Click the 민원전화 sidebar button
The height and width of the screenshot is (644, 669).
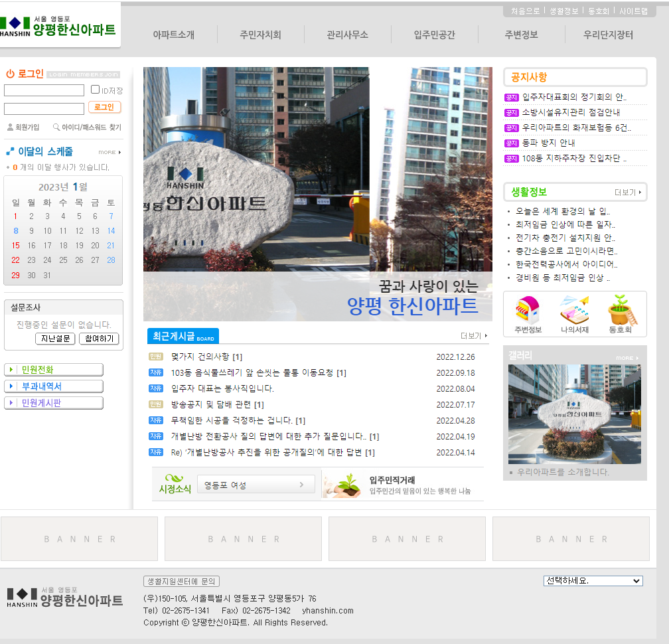tap(54, 370)
